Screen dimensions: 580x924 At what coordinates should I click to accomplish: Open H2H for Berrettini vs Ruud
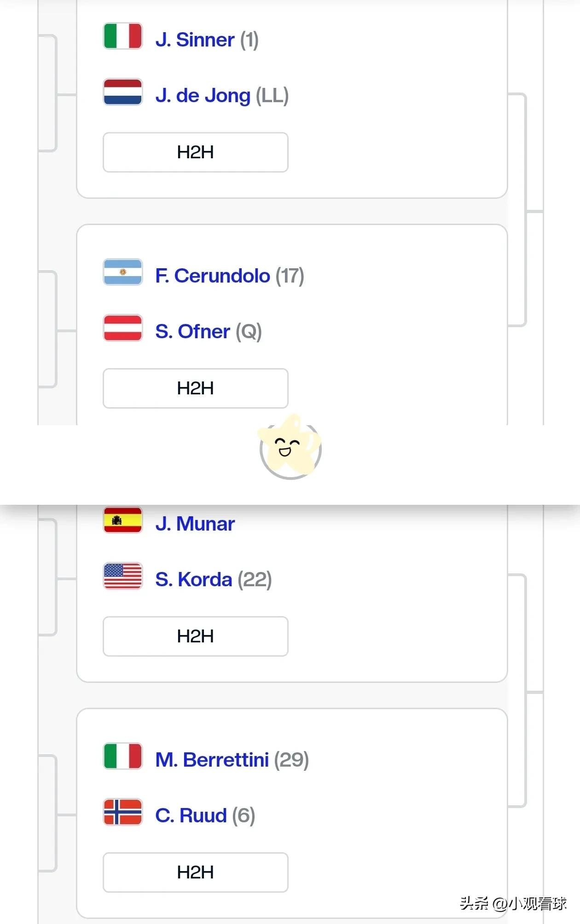click(x=196, y=872)
